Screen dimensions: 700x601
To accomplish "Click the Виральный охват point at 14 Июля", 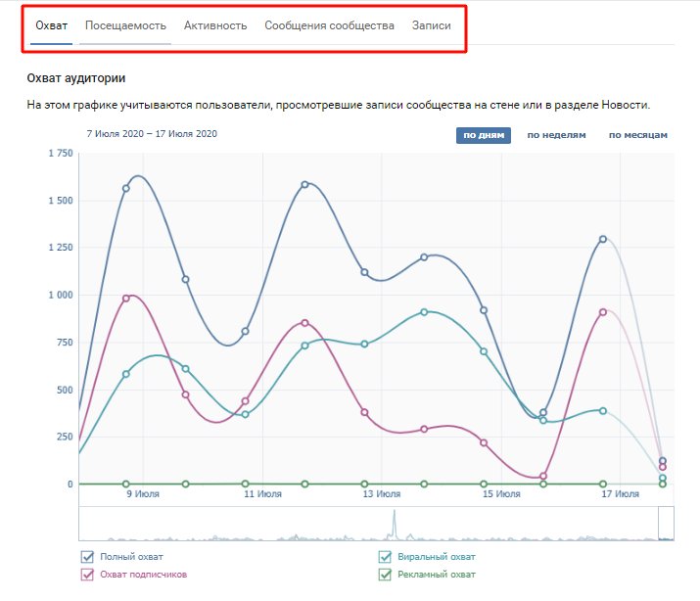I will coord(424,312).
